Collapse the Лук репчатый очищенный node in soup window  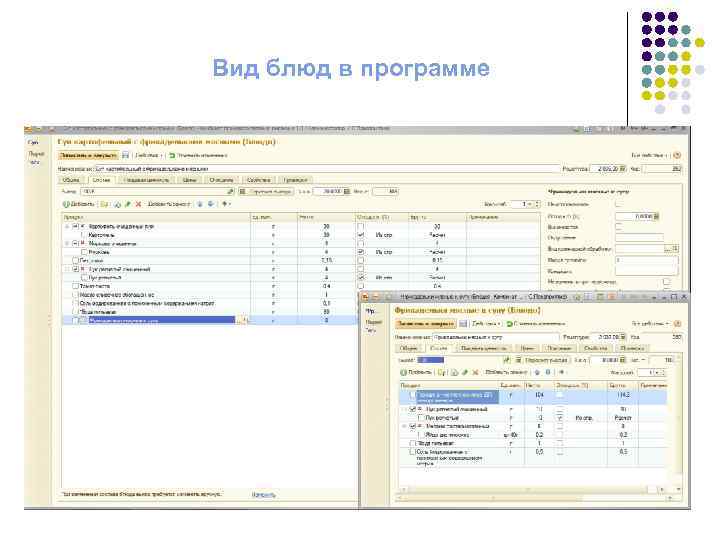pos(68,269)
